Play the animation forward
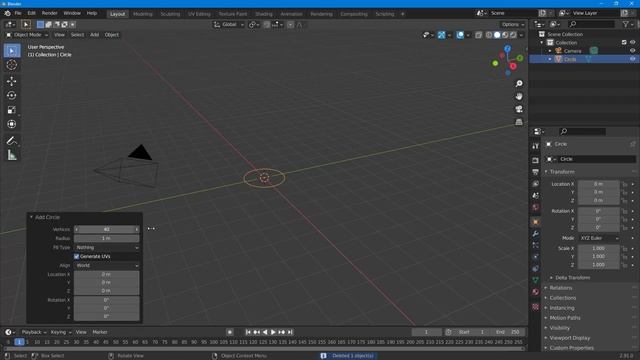The width and height of the screenshot is (640, 360). [x=273, y=332]
